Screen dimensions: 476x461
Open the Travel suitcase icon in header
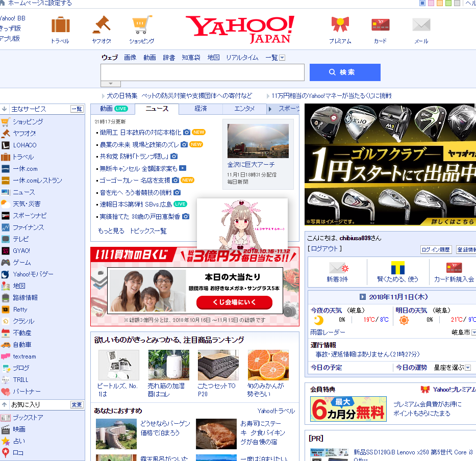(x=60, y=24)
